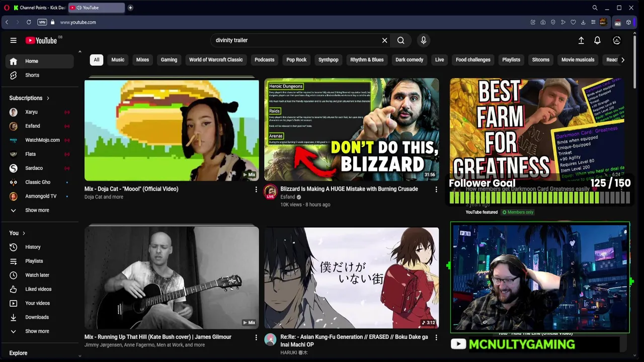Viewport: 644px width, 362px height.
Task: Open the Easy Setup sliders icon
Action: 593,22
